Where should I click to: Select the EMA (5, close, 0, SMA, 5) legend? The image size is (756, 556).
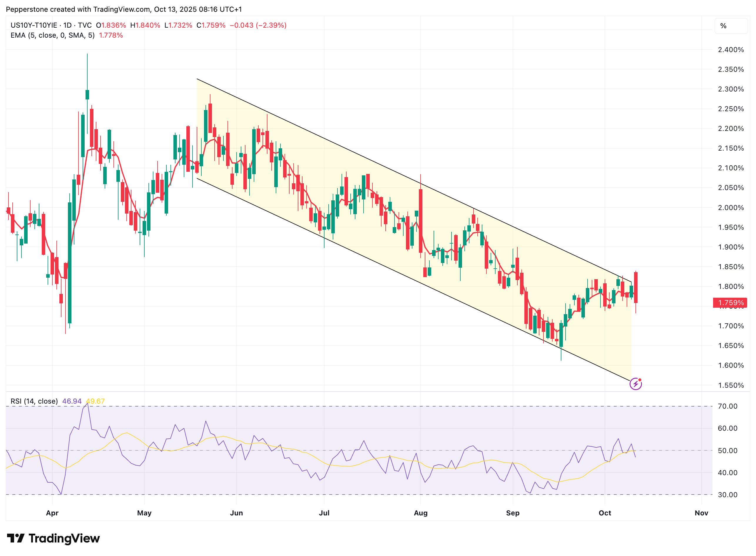click(x=52, y=35)
